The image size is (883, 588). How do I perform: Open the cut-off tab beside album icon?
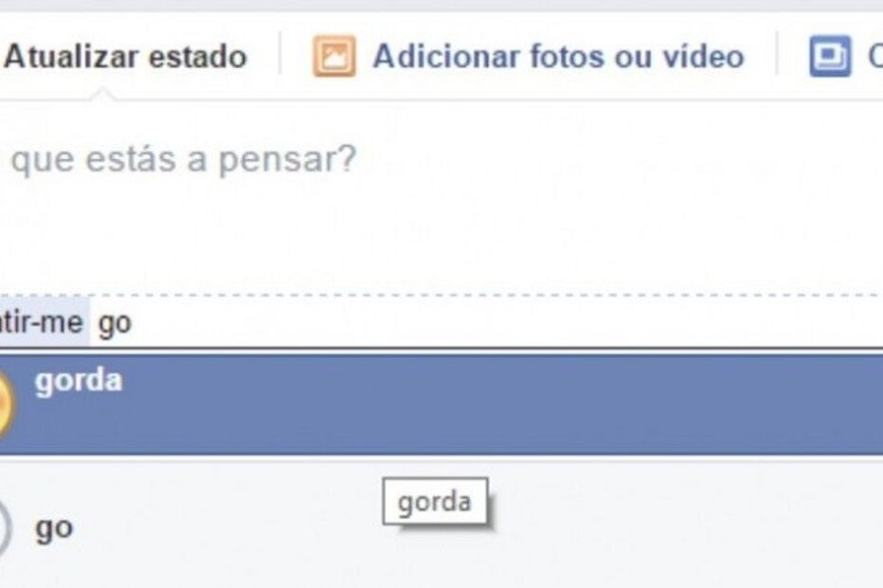(875, 56)
